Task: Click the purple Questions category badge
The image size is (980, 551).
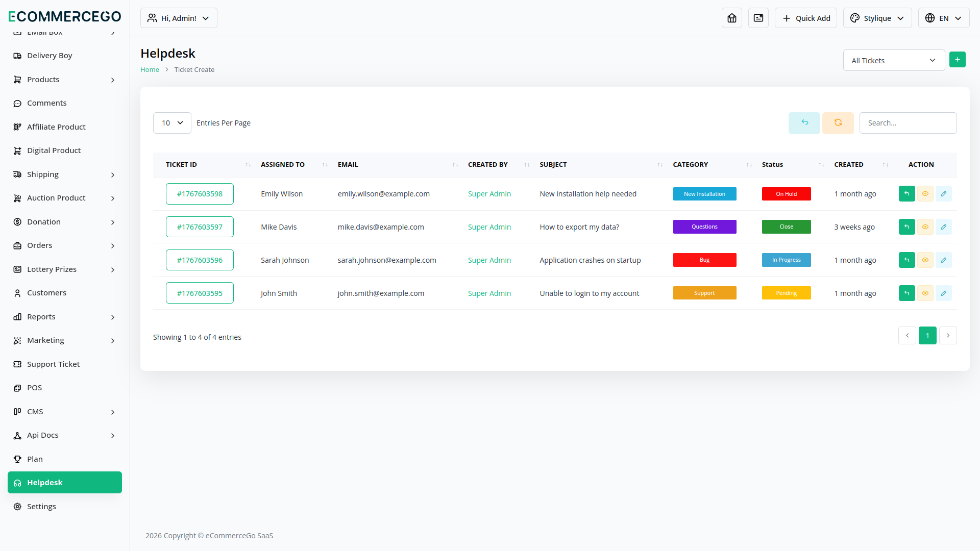Action: tap(704, 227)
